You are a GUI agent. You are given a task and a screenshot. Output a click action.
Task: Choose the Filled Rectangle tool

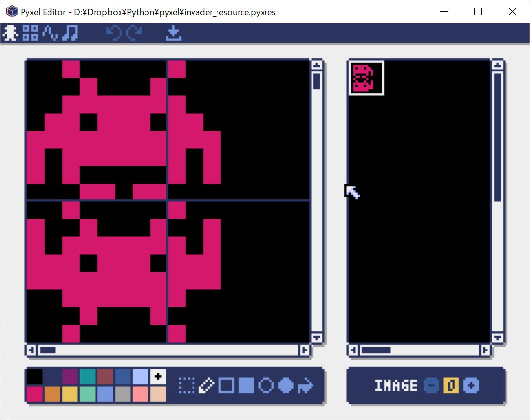246,386
